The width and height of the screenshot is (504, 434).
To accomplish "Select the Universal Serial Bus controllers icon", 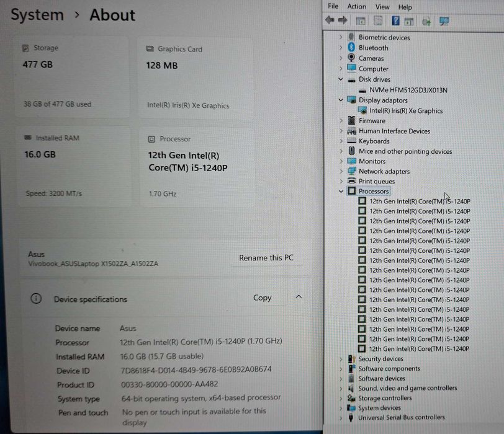I will click(x=351, y=417).
